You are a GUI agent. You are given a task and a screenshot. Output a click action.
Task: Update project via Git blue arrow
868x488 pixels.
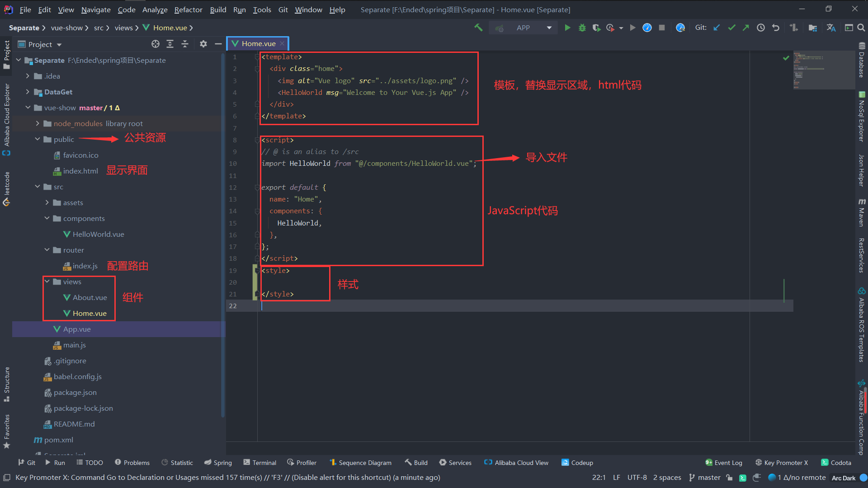pyautogui.click(x=717, y=28)
